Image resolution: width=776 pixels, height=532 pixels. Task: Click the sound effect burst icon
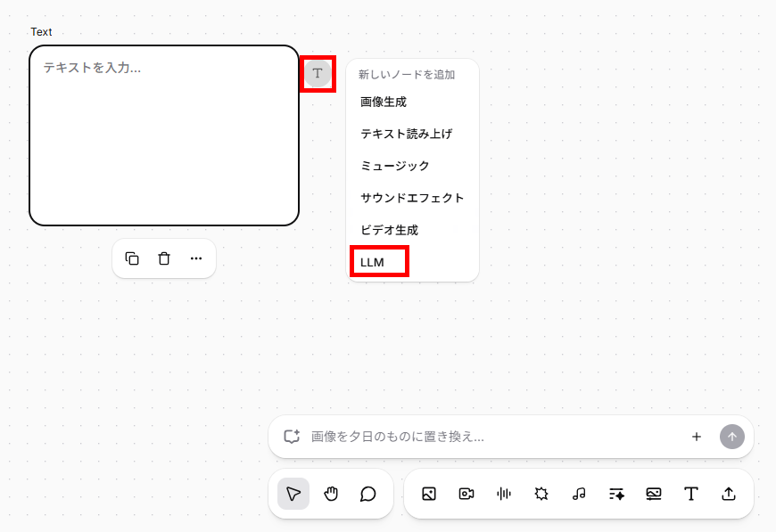click(541, 494)
